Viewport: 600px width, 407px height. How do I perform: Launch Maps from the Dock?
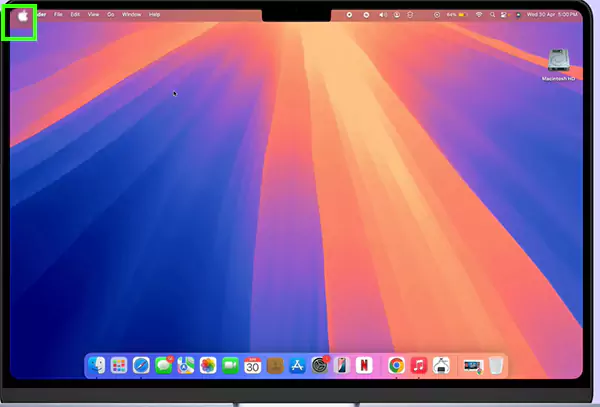pos(186,366)
